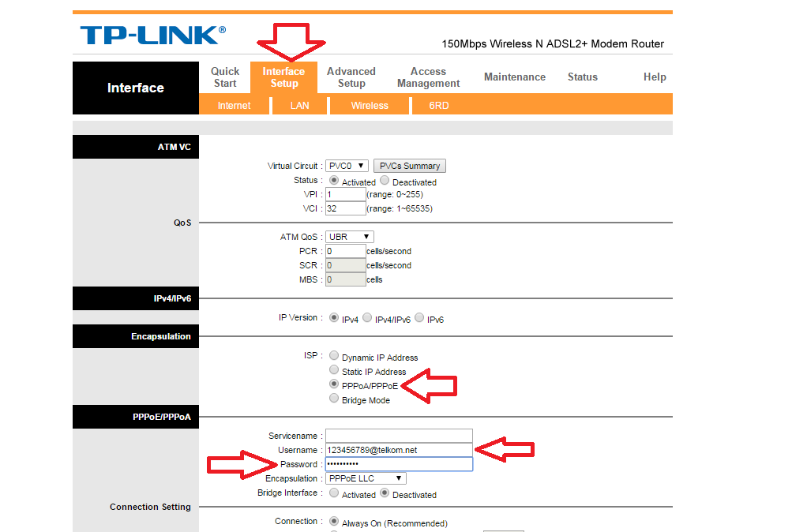Go to Access Management
Screen dimensions: 792x532
point(427,77)
